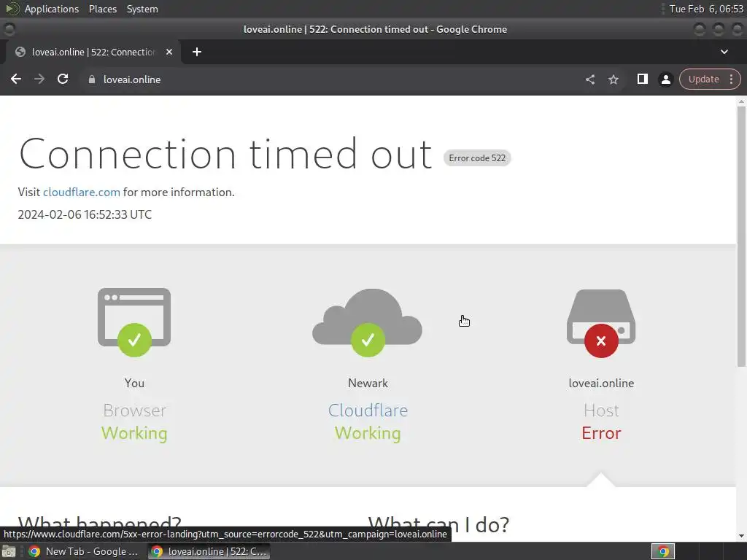Click the 'Newark' location label
This screenshot has height=560, width=747.
(368, 383)
